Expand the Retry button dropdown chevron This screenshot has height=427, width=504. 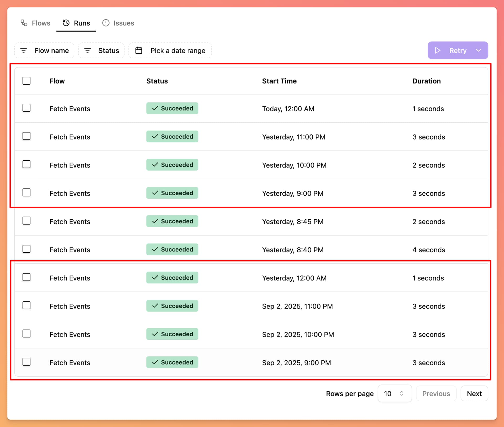[479, 50]
